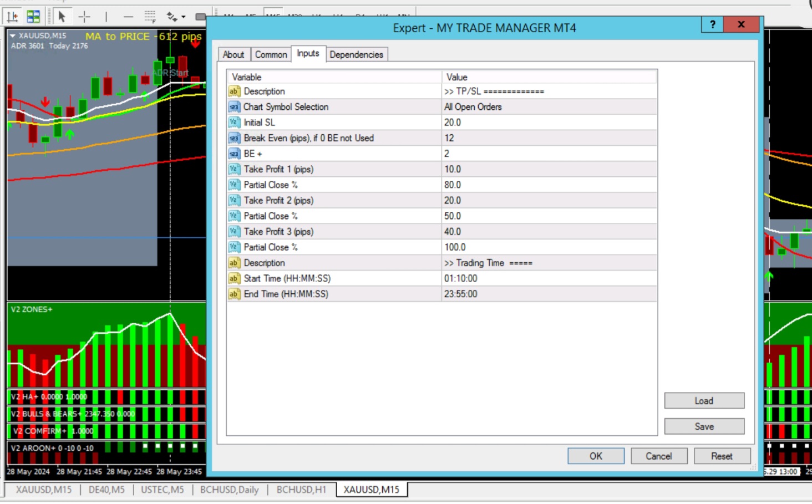The width and height of the screenshot is (812, 504).
Task: Edit the Partial Close value 80.0
Action: 549,185
